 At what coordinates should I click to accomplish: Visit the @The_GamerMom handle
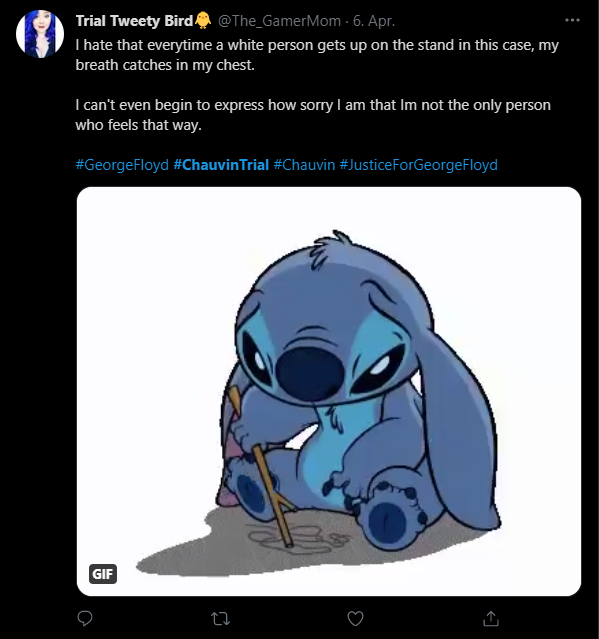(x=280, y=21)
